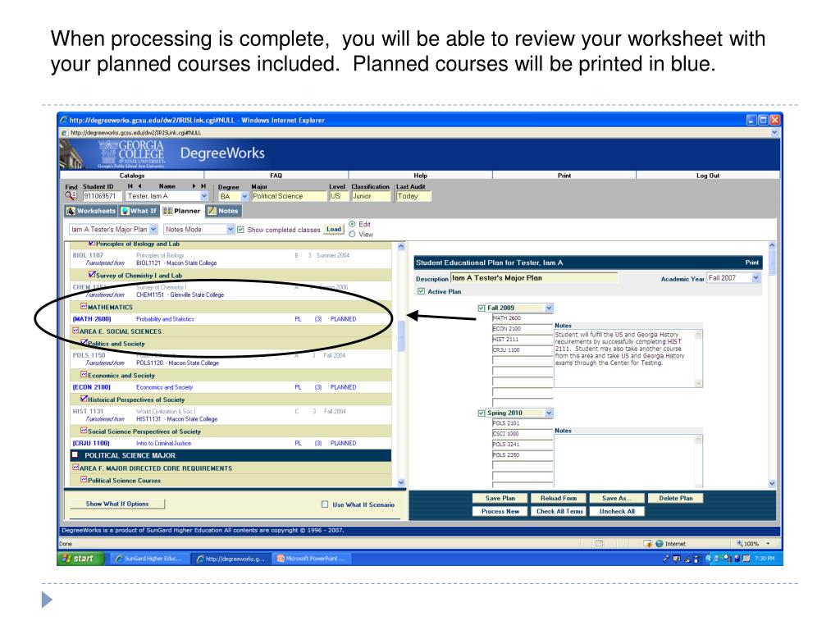Click the Check All Terms button

(x=559, y=512)
